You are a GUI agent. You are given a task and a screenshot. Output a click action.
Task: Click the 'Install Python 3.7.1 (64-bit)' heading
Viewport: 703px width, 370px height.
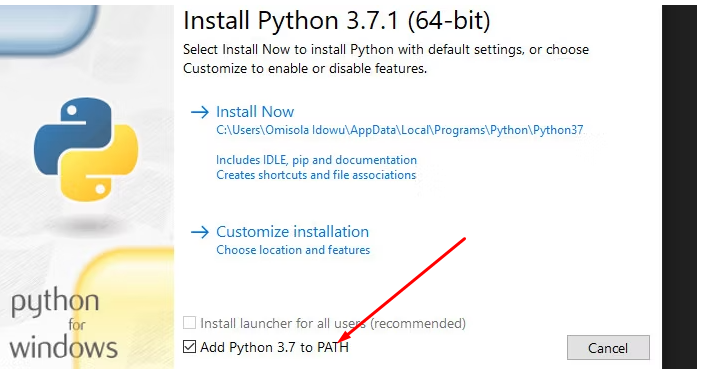[x=337, y=21]
